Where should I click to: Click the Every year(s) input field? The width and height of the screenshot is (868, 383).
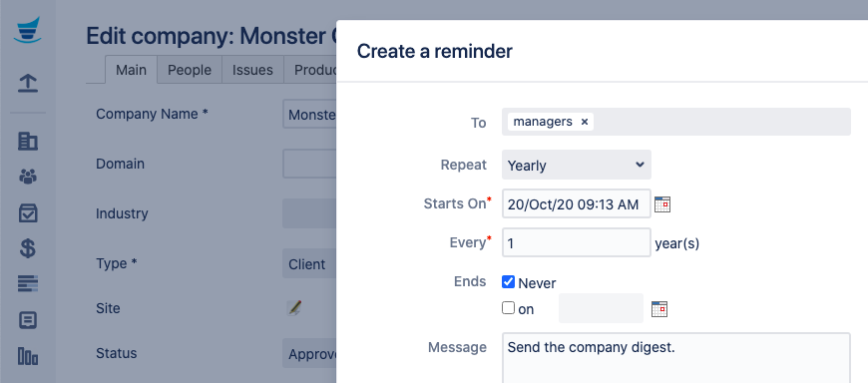point(577,242)
